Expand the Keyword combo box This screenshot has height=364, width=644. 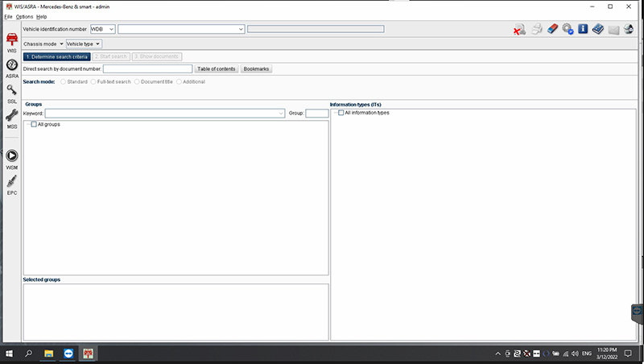(x=281, y=114)
